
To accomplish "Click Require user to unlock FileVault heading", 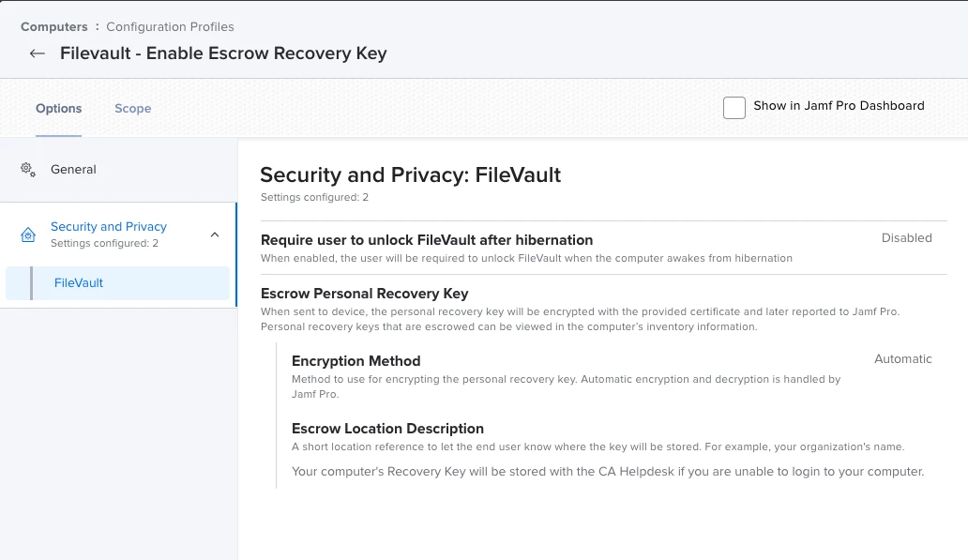I will coord(427,239).
